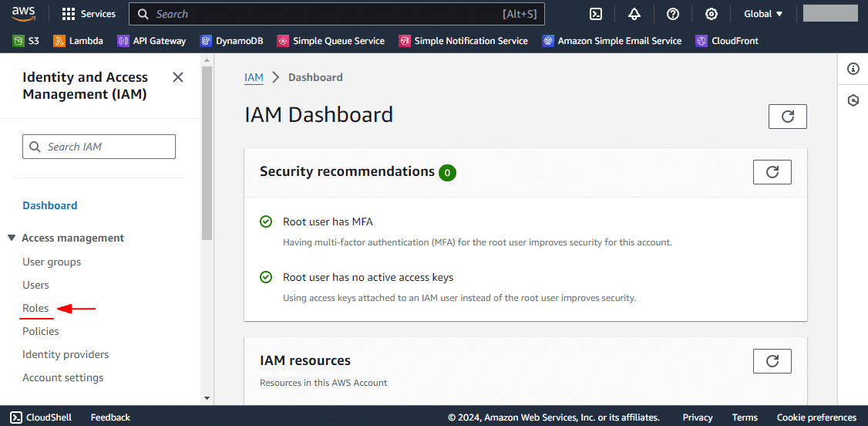This screenshot has width=868, height=426.
Task: Open Lambda favorite shortcut
Action: (79, 40)
